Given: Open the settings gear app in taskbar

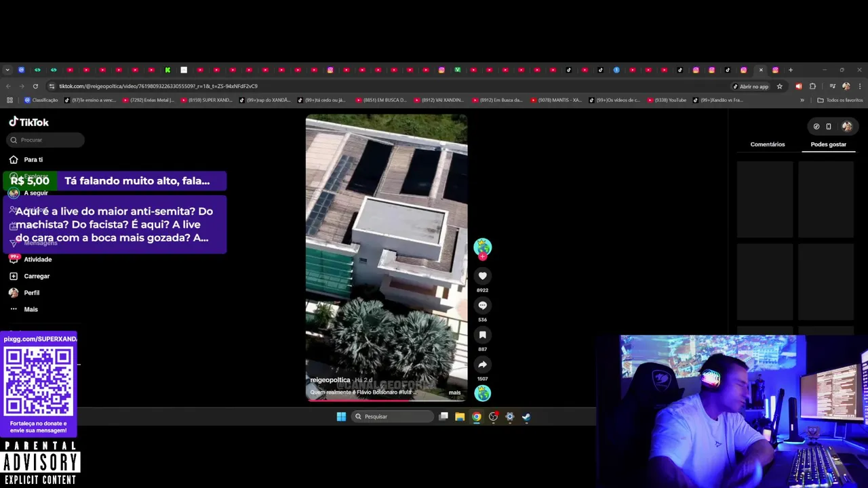Looking at the screenshot, I should 510,416.
